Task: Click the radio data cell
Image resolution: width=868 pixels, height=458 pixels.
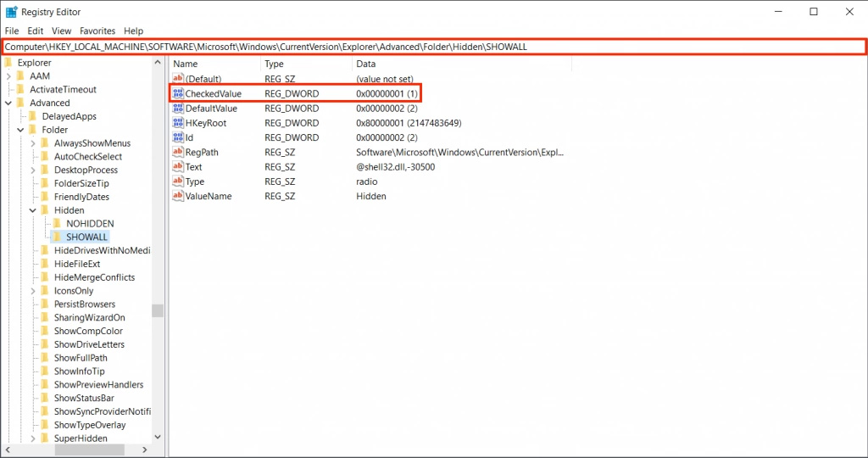Action: 366,182
